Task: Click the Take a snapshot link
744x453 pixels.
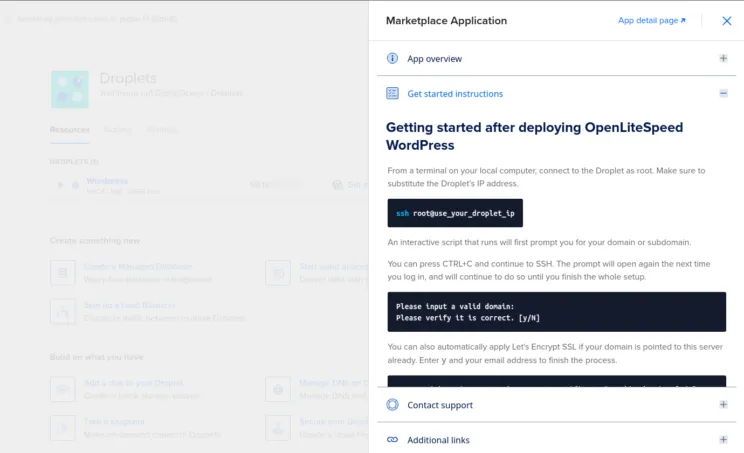Action: tap(114, 422)
